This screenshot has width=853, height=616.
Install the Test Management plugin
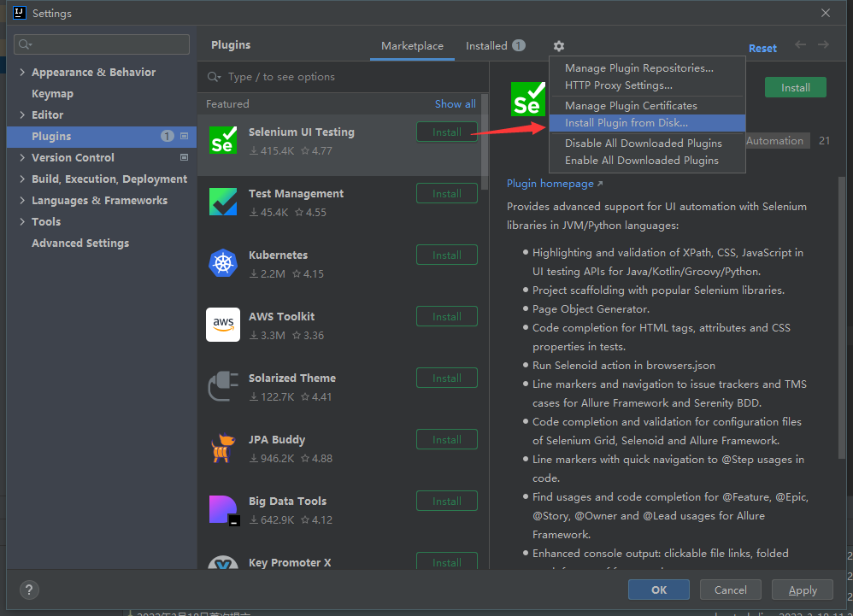[x=447, y=194]
